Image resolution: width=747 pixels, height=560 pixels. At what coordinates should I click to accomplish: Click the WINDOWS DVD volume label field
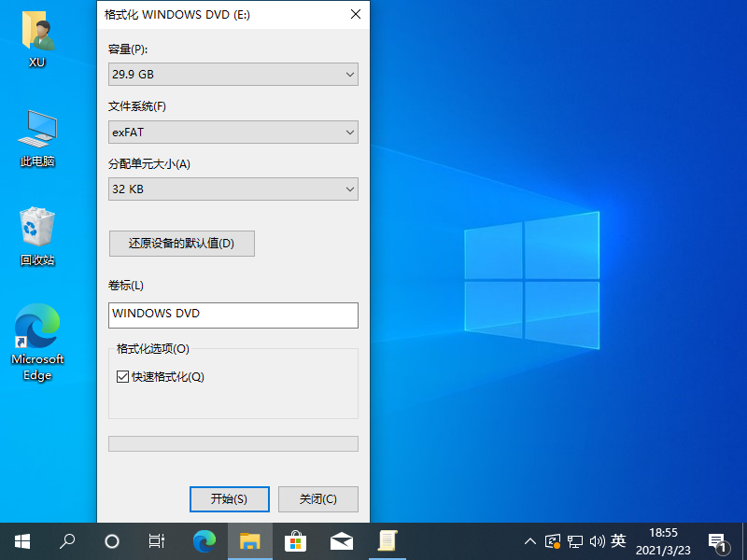pos(233,315)
